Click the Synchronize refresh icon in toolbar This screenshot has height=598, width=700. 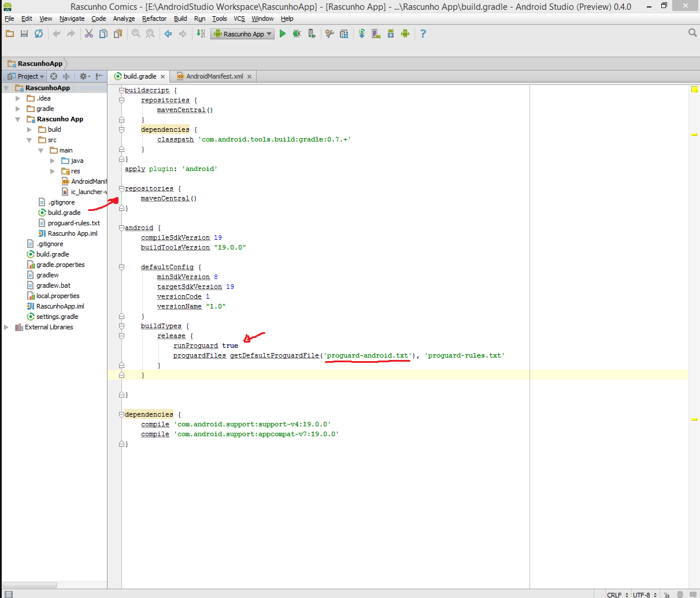pyautogui.click(x=39, y=34)
